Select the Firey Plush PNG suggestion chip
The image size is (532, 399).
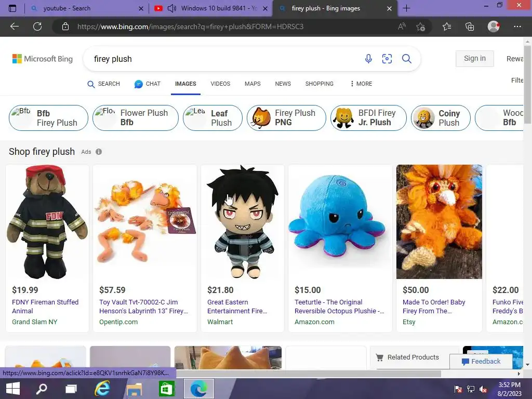286,118
